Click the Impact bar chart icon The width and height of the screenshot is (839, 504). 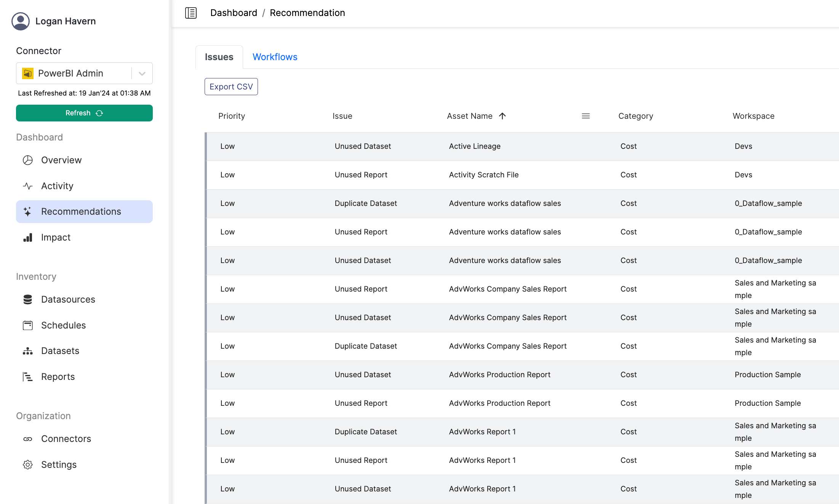pos(28,238)
